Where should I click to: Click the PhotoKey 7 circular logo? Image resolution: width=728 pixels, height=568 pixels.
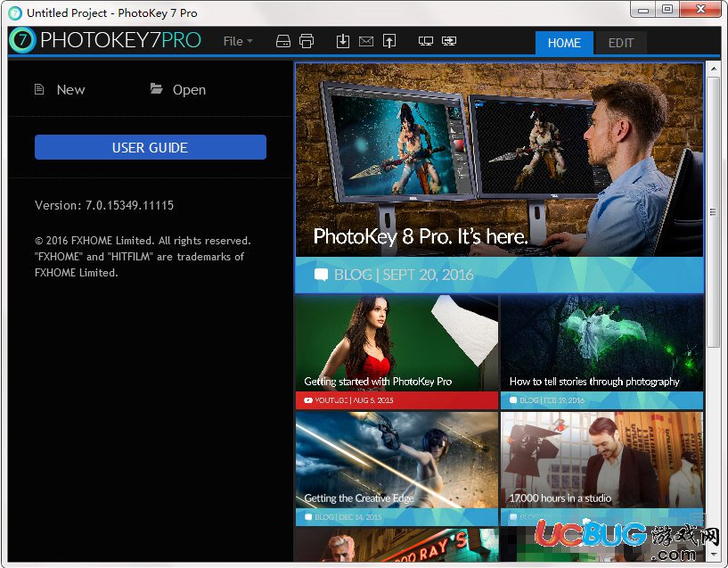pos(21,40)
